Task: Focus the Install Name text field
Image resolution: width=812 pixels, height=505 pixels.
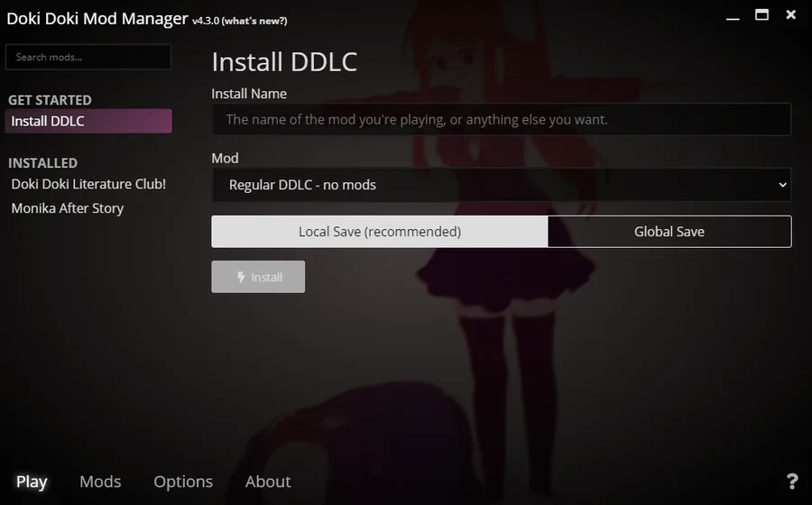Action: [502, 120]
